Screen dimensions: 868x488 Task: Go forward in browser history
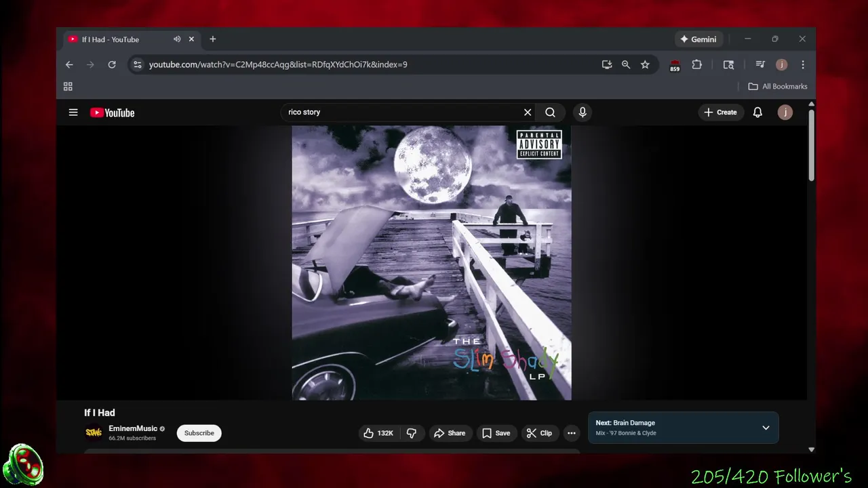[90, 64]
